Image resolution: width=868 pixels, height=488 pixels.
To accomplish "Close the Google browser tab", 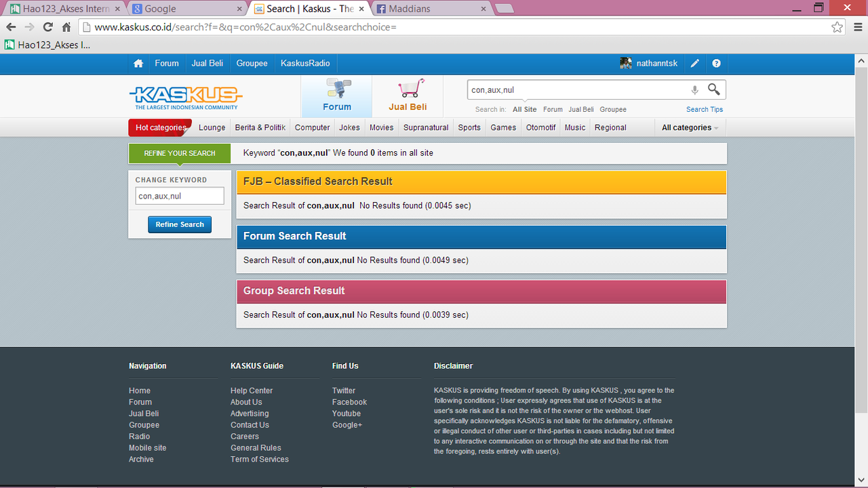I will (239, 9).
